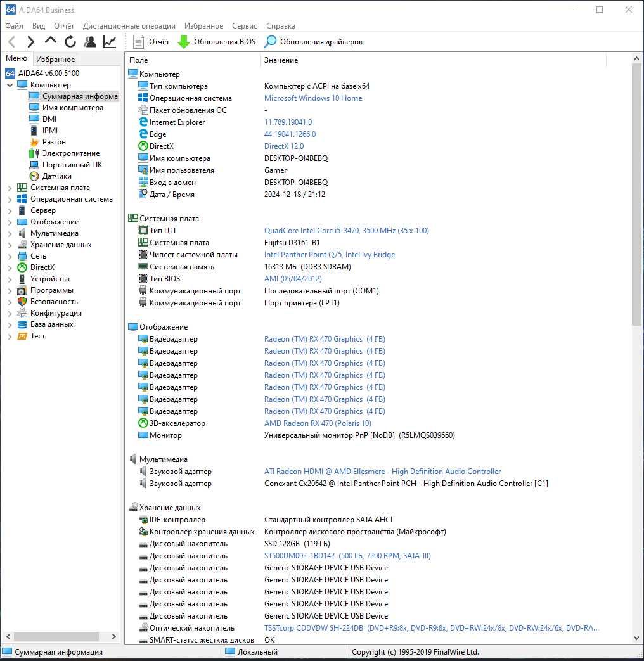This screenshot has width=644, height=661.
Task: Open ATI Radeon HDMI audio controller link
Action: [382, 471]
